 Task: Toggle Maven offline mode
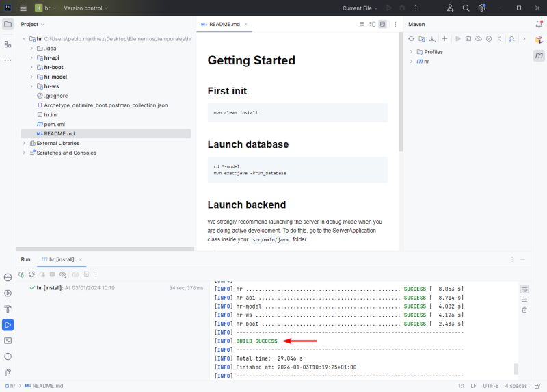pos(479,39)
